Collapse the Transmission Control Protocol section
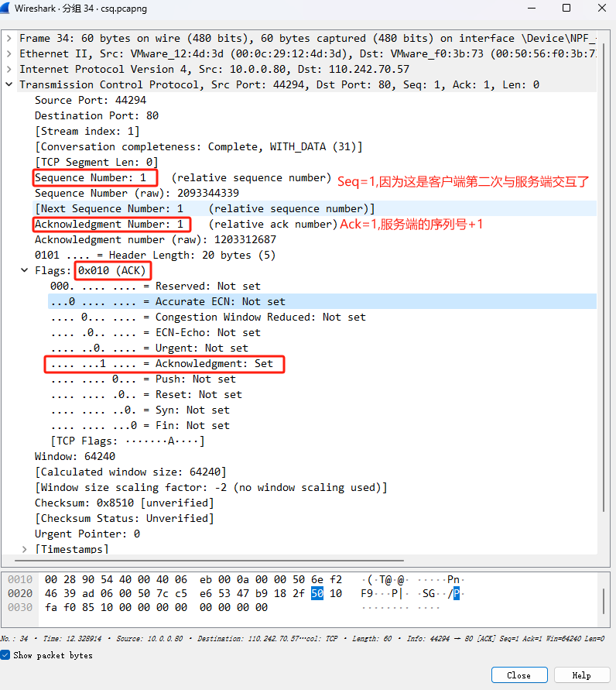 pyautogui.click(x=9, y=84)
